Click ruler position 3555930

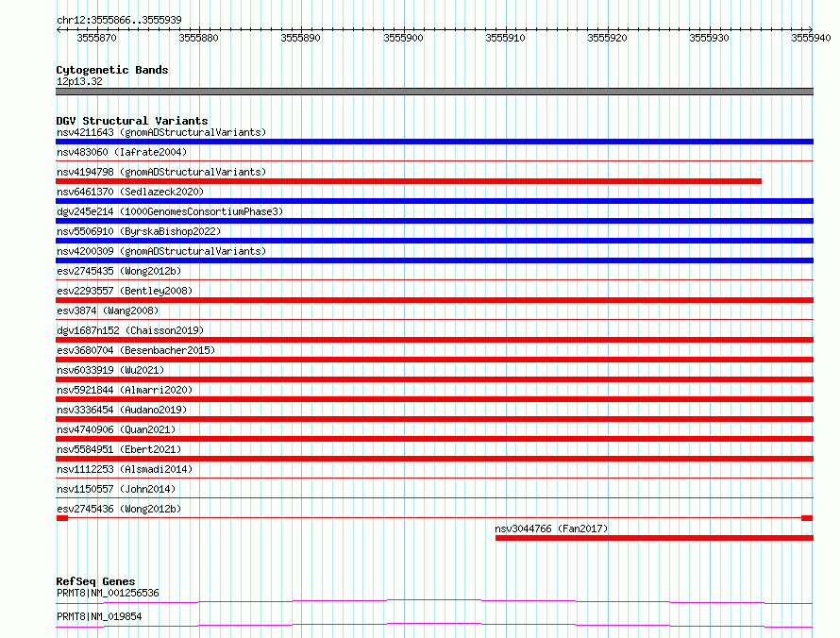pyautogui.click(x=710, y=38)
